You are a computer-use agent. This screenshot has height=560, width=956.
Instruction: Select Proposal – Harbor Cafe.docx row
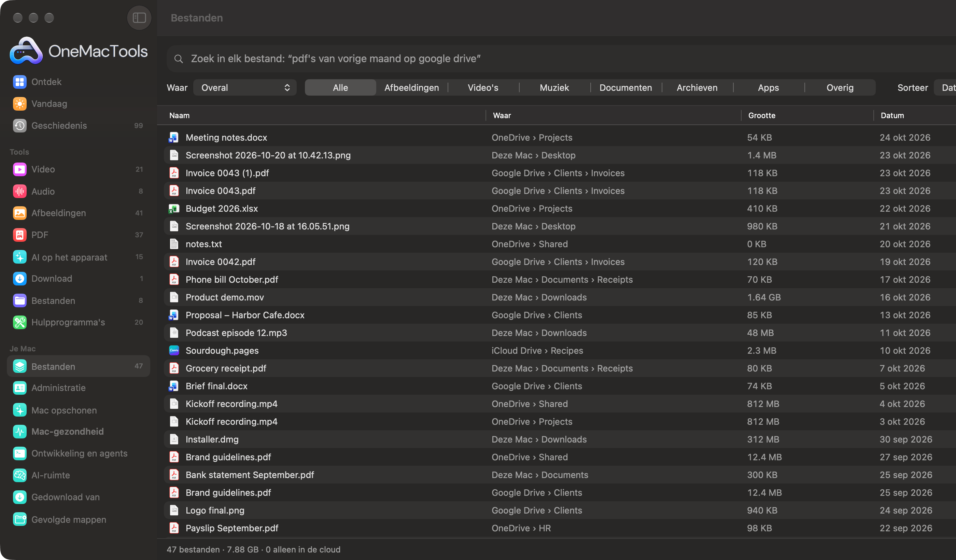pos(560,315)
